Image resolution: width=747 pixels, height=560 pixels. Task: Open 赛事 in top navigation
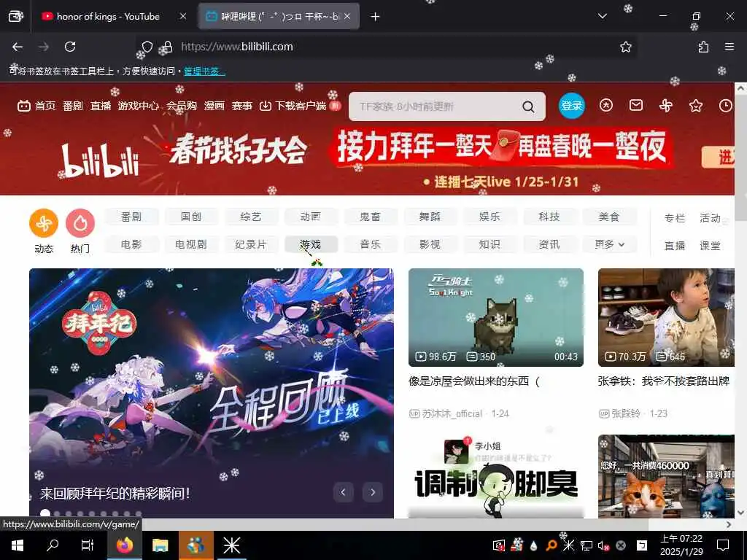tap(241, 106)
